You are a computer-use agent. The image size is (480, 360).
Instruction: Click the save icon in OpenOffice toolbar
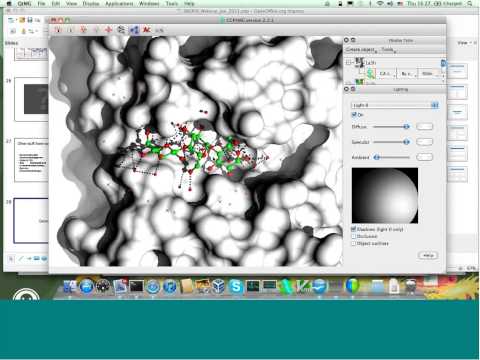(30, 20)
